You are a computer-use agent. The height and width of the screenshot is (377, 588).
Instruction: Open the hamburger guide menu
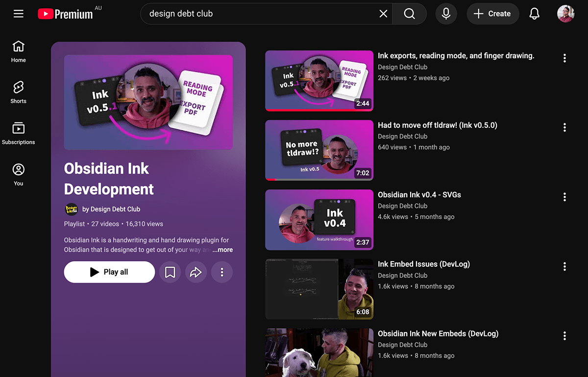(x=19, y=14)
